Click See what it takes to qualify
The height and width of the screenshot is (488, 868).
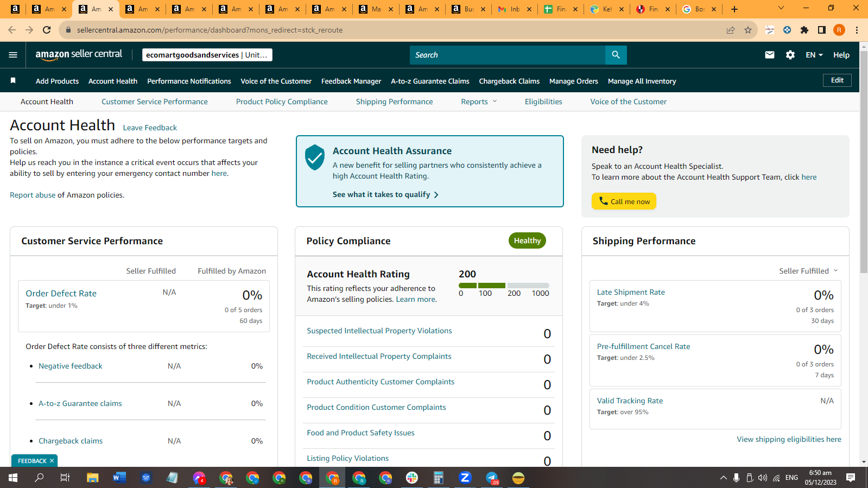385,194
